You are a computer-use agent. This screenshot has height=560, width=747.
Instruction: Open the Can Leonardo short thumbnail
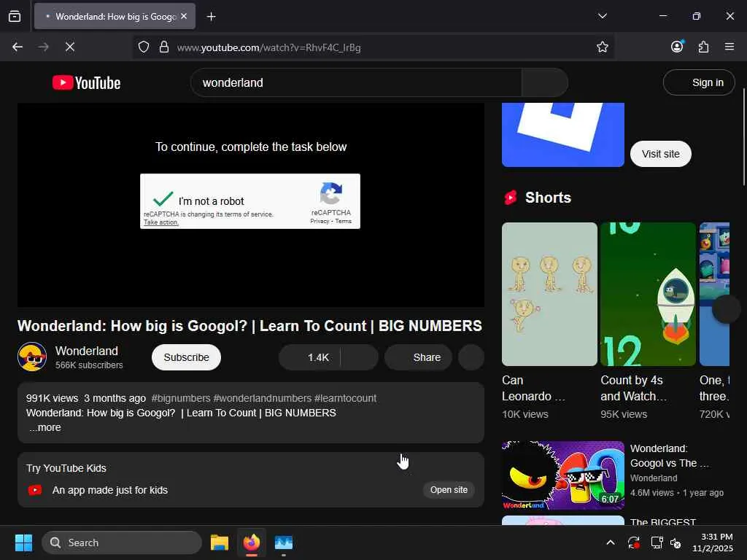click(x=549, y=294)
